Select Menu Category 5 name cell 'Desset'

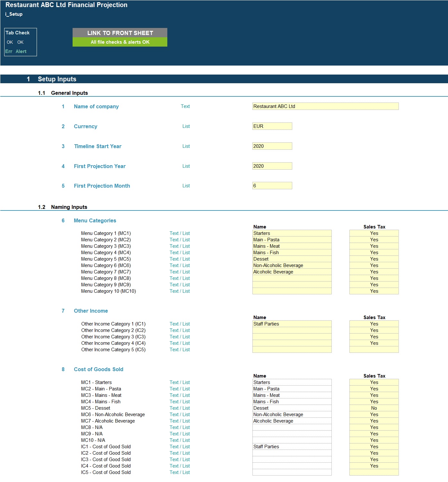click(292, 259)
